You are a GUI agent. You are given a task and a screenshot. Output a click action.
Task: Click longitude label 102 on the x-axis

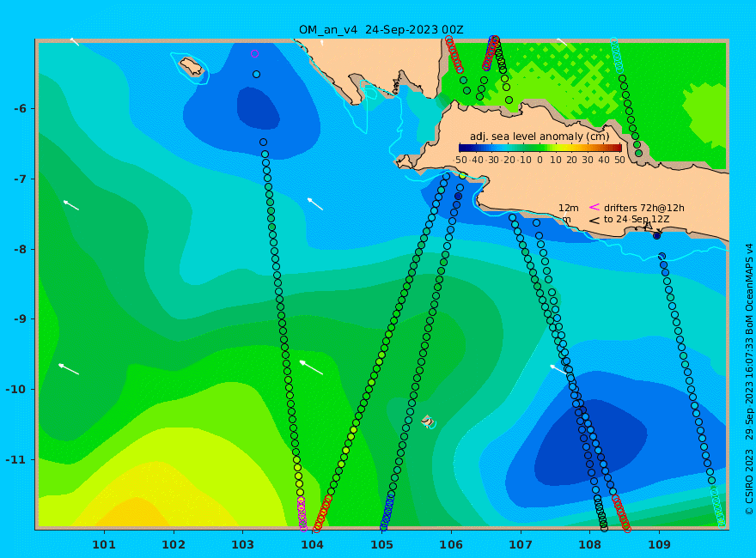click(174, 545)
